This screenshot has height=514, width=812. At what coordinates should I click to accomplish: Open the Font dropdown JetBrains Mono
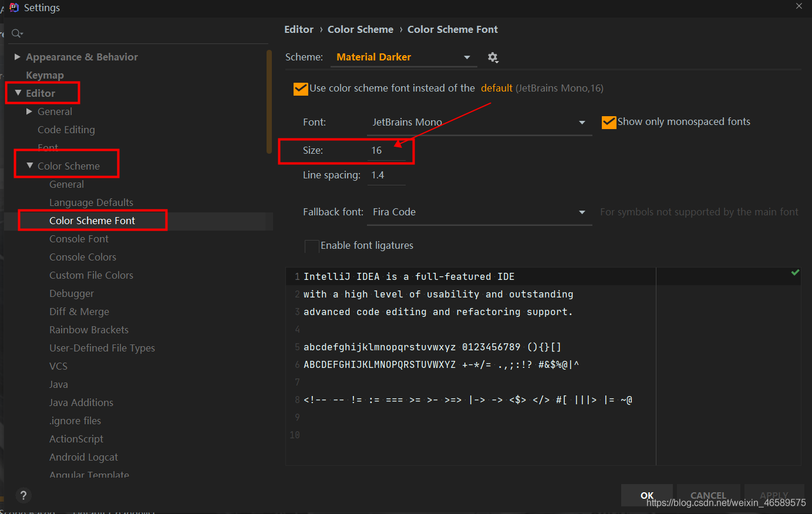tap(479, 123)
